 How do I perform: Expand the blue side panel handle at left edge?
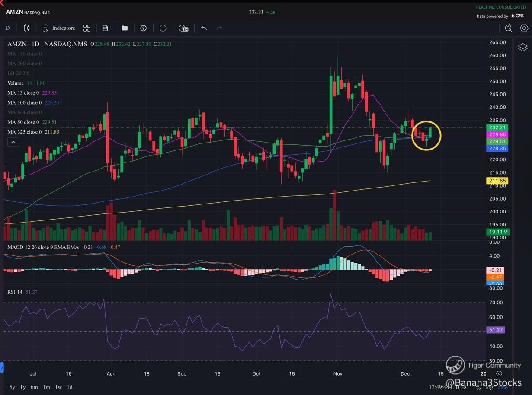(x=1, y=367)
